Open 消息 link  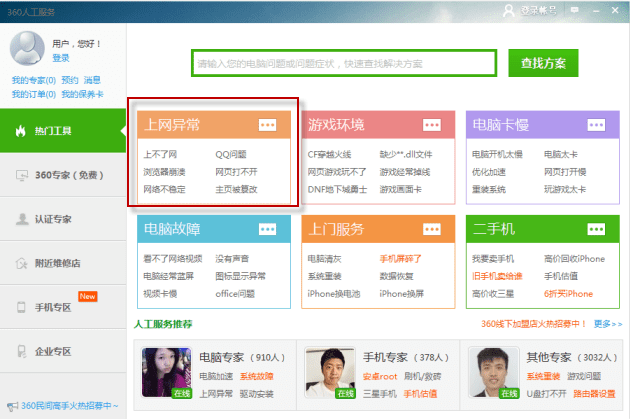tap(92, 80)
